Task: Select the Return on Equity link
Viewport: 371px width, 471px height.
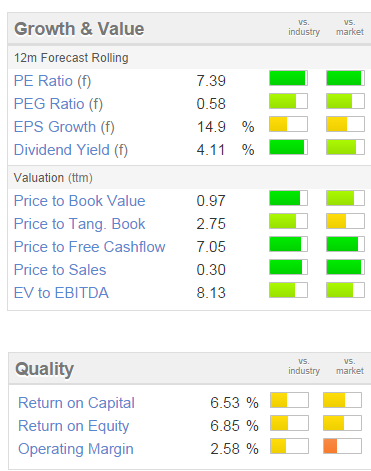Action: (74, 426)
